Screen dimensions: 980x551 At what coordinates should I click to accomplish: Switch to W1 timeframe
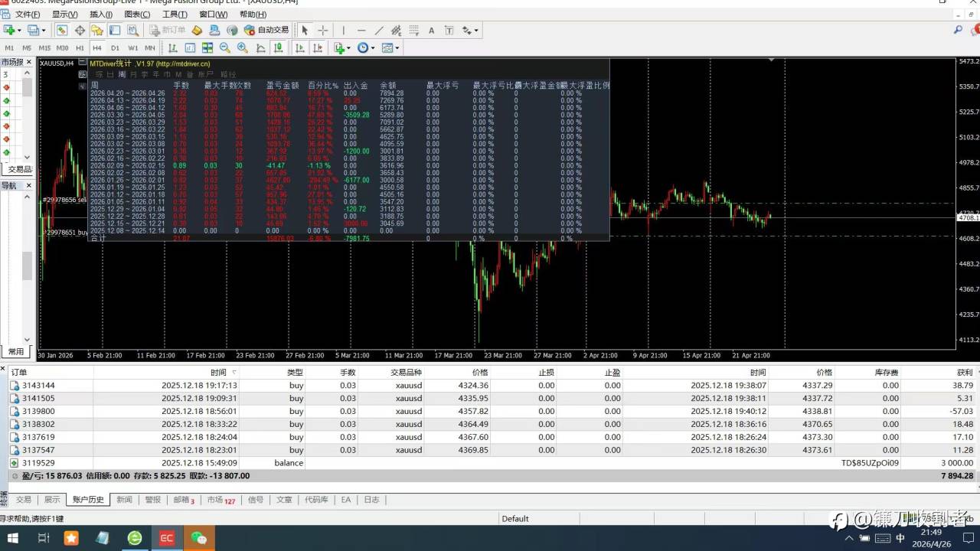[x=132, y=47]
